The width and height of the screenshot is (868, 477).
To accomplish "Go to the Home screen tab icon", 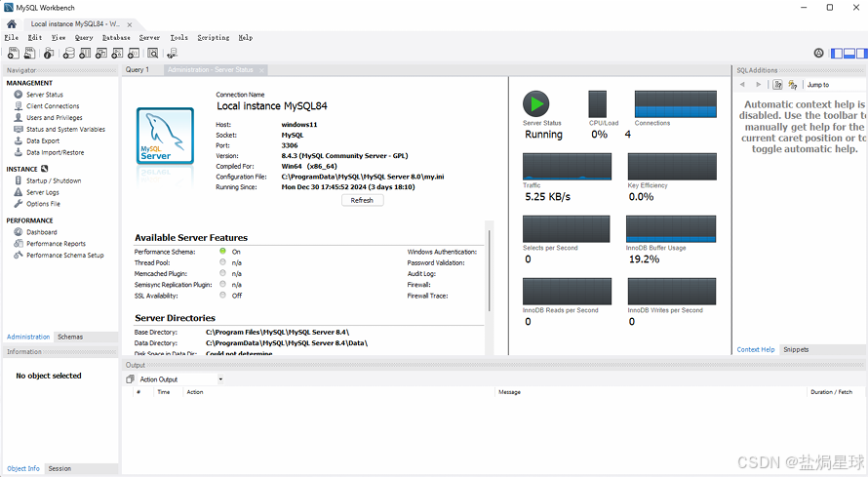I will [x=12, y=24].
